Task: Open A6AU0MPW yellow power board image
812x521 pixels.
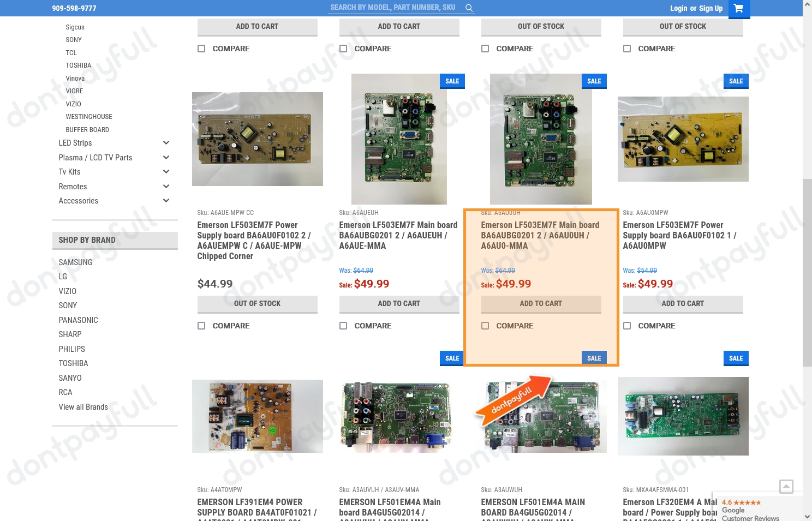Action: [683, 139]
